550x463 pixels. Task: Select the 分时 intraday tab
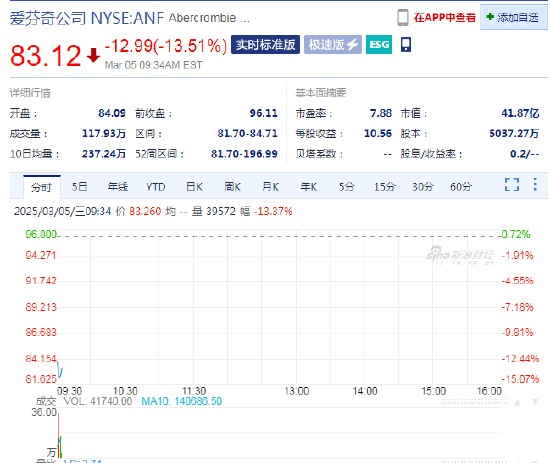point(42,187)
